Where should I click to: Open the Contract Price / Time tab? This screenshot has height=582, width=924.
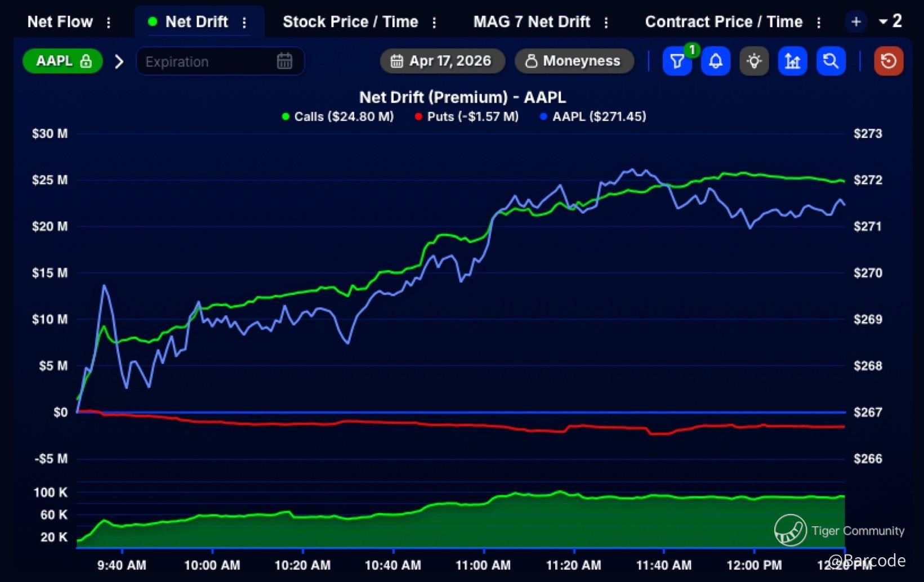[x=724, y=22]
